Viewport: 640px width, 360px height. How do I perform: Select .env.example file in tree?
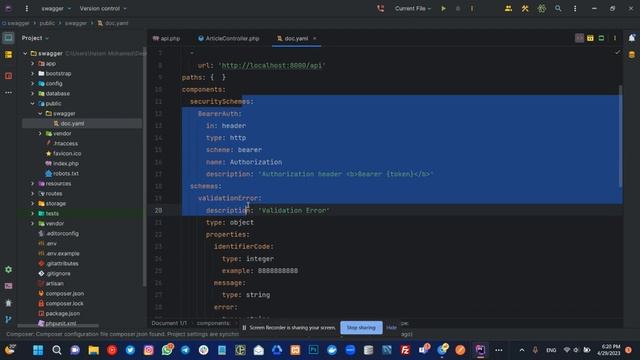click(62, 253)
